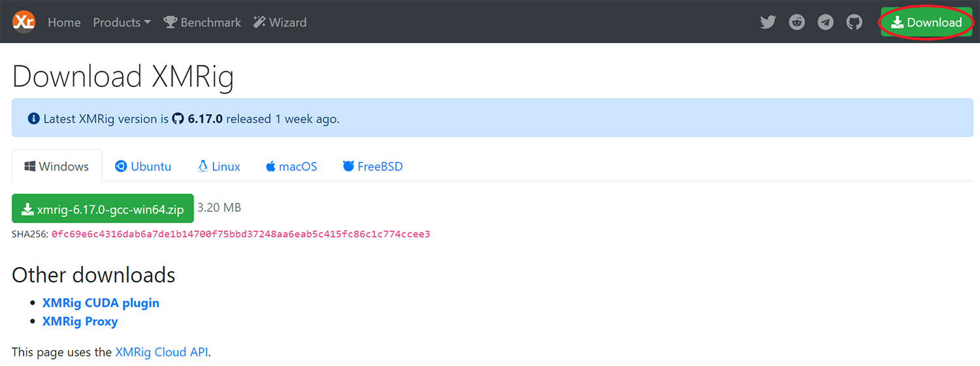Click the Download XMRig heading

click(123, 76)
